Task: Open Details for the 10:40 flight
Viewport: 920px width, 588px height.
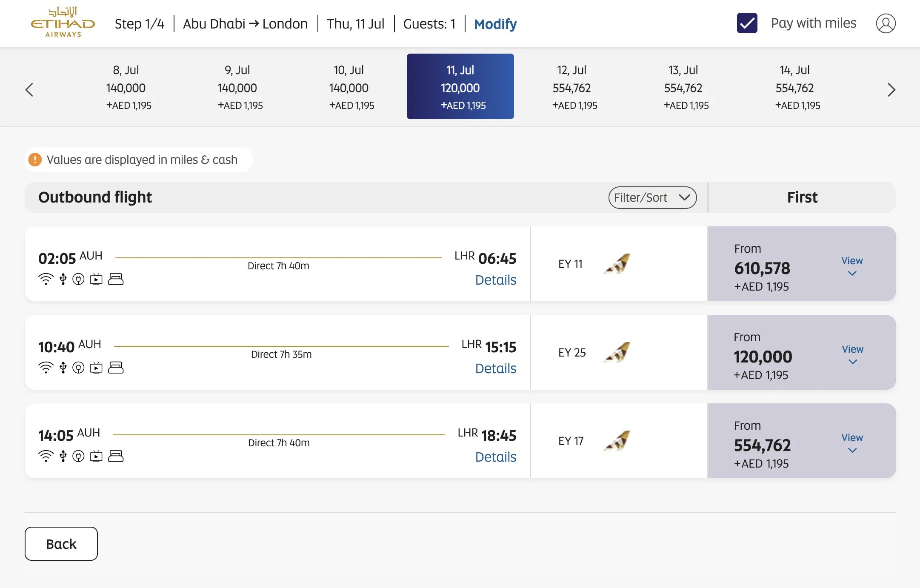Action: click(x=495, y=368)
